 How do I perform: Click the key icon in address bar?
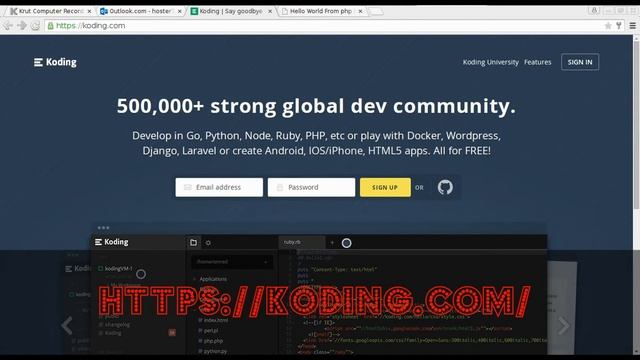tap(619, 26)
